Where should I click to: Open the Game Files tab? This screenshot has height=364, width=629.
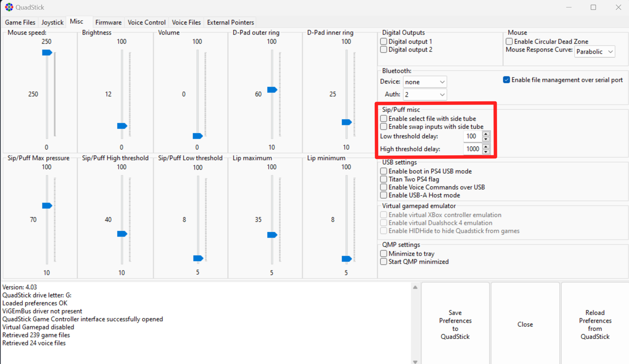point(20,22)
